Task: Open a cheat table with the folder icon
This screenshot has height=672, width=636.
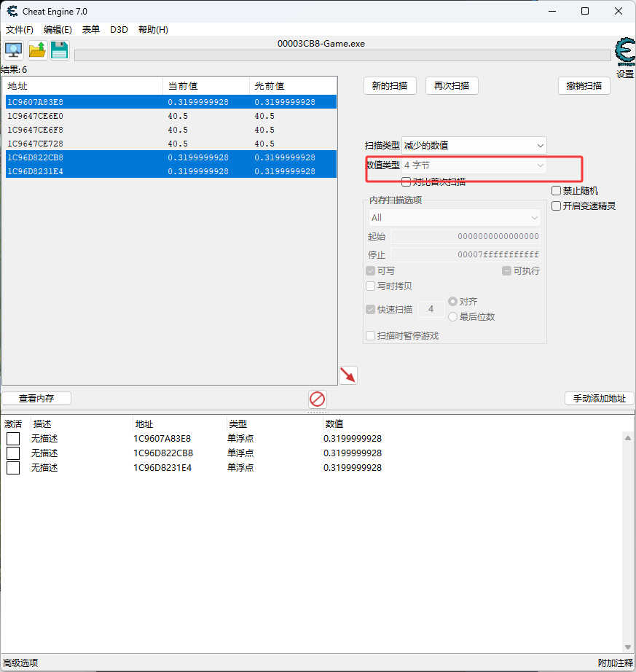Action: point(37,50)
